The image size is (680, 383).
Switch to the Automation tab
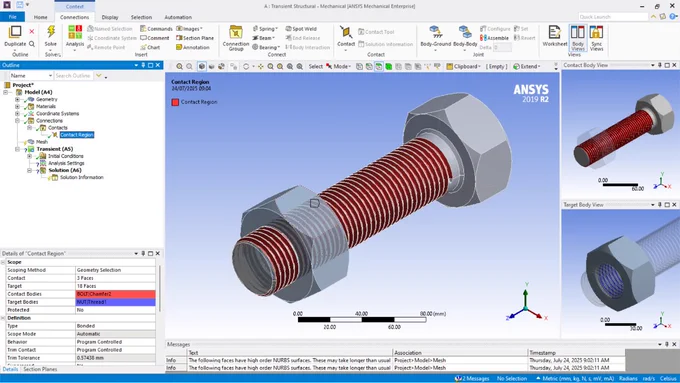[178, 17]
